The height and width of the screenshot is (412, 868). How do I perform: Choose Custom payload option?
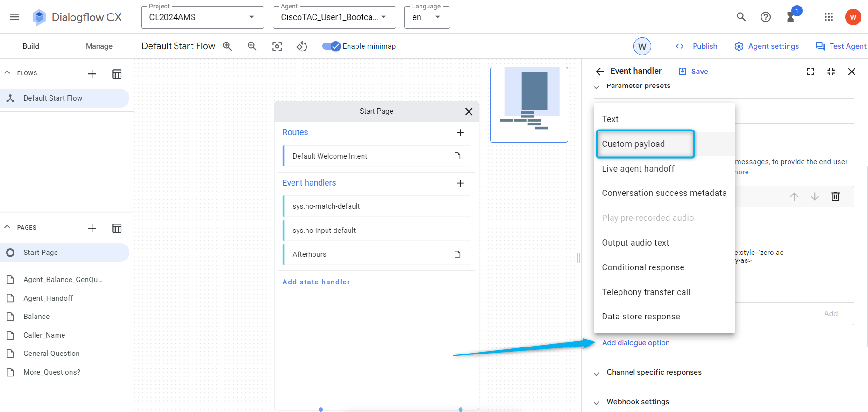(x=664, y=144)
